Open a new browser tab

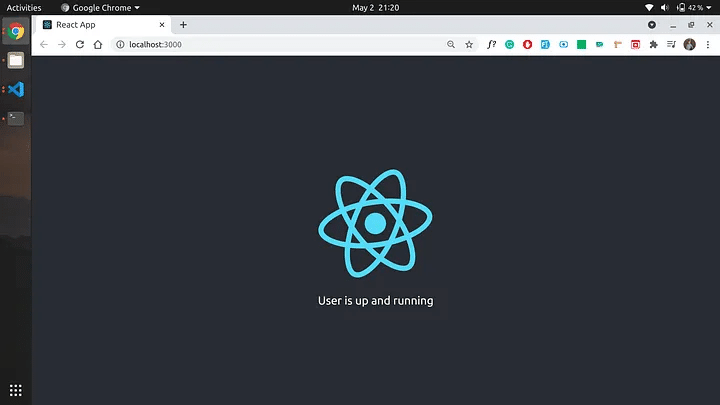pos(183,25)
